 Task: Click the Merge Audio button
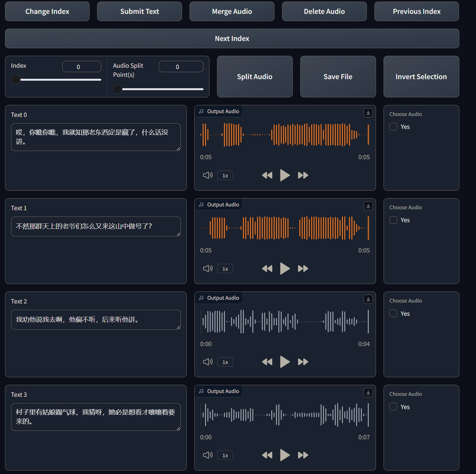[232, 12]
